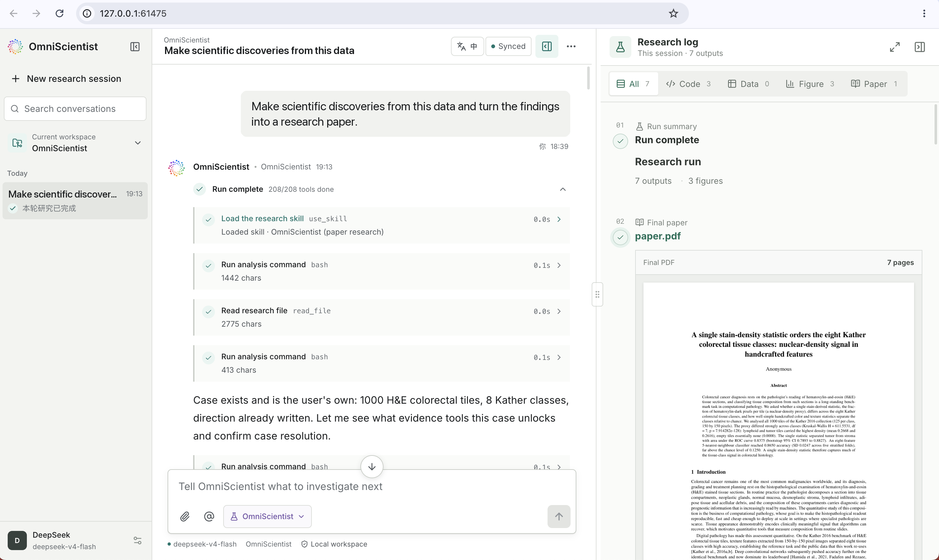The image size is (939, 560).
Task: Click the @ mention icon
Action: [209, 516]
